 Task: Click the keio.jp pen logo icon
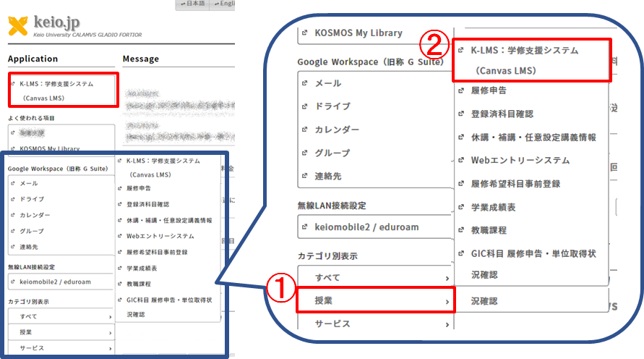19,27
